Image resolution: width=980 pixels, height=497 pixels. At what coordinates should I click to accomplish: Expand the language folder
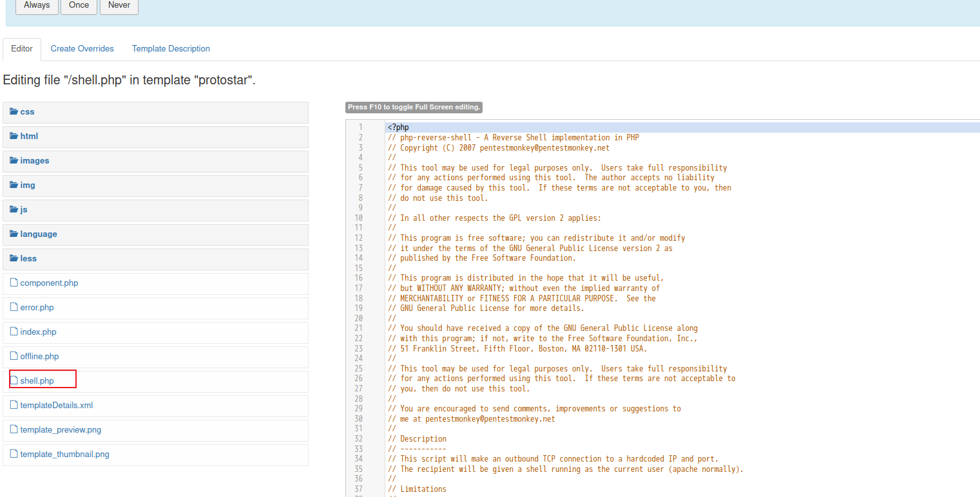click(155, 234)
